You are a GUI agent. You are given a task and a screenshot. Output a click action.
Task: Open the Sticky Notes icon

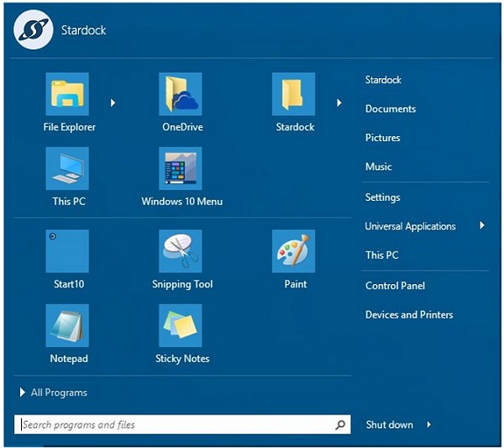181,326
